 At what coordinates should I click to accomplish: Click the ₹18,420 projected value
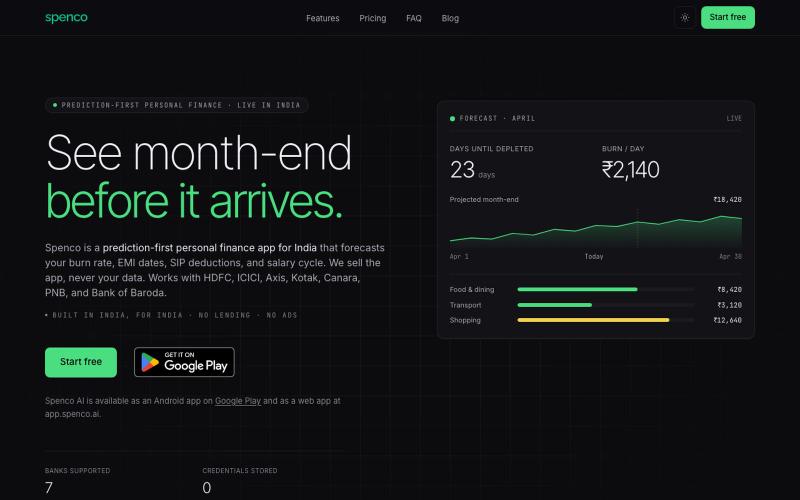pyautogui.click(x=727, y=199)
